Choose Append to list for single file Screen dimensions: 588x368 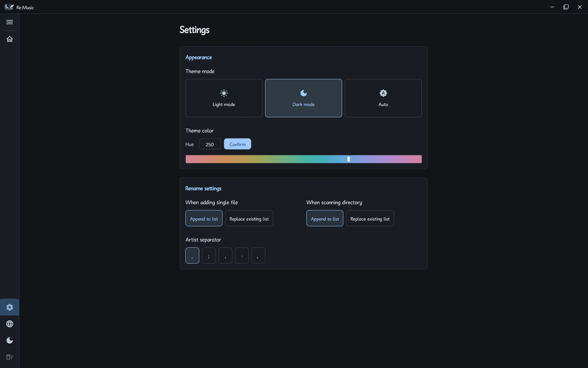(204, 218)
